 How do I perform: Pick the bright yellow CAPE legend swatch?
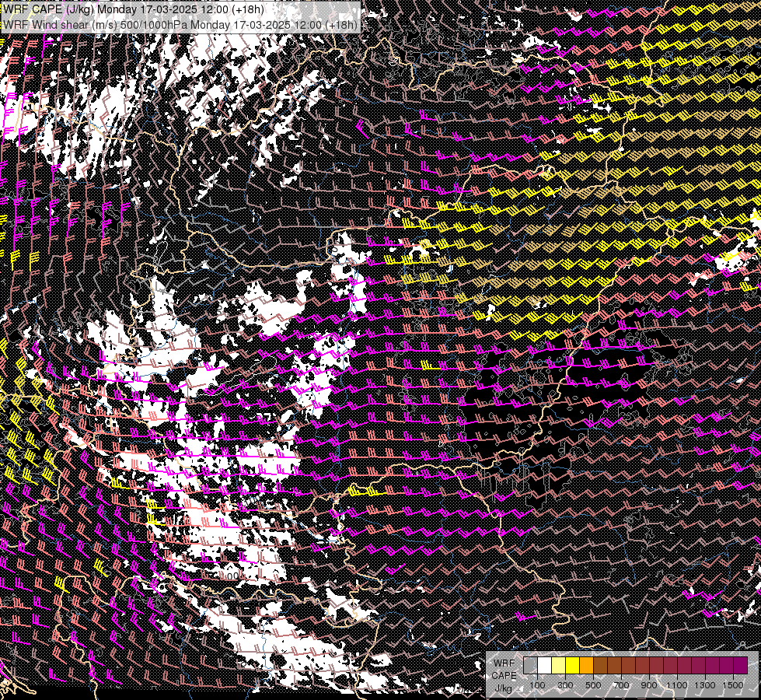coord(573,665)
